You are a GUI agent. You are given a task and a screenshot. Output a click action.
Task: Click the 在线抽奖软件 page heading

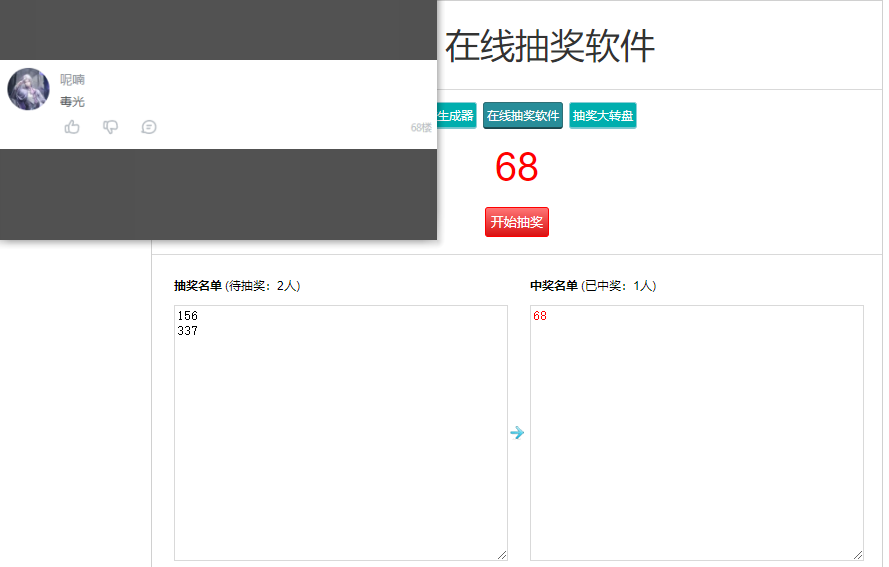(x=550, y=46)
